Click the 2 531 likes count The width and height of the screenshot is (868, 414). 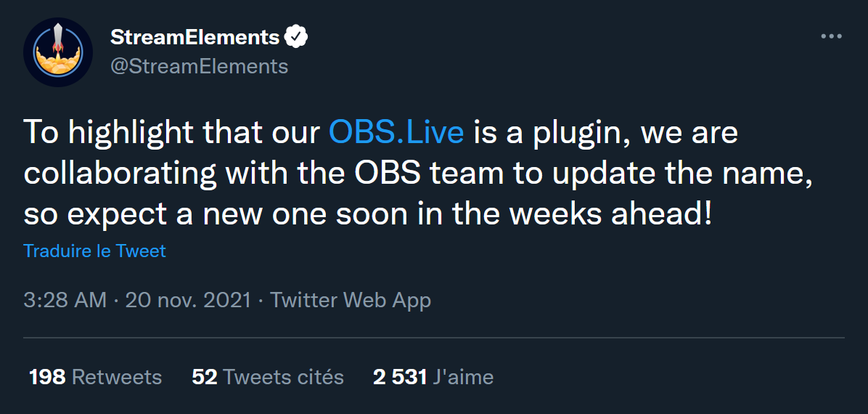click(400, 377)
